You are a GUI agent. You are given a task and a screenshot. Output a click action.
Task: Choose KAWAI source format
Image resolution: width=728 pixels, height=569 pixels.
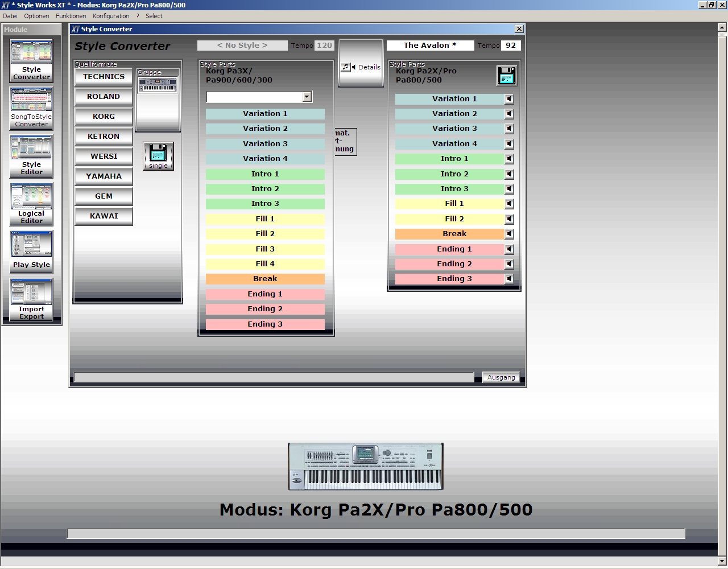coord(104,216)
